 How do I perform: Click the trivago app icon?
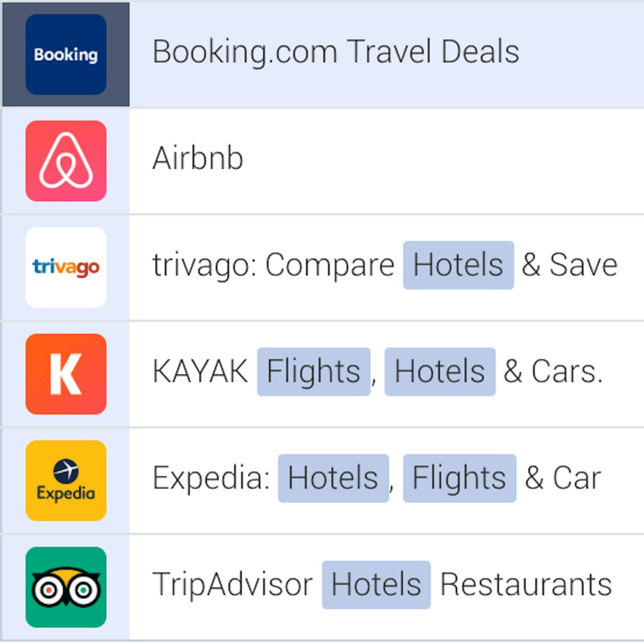tap(66, 267)
